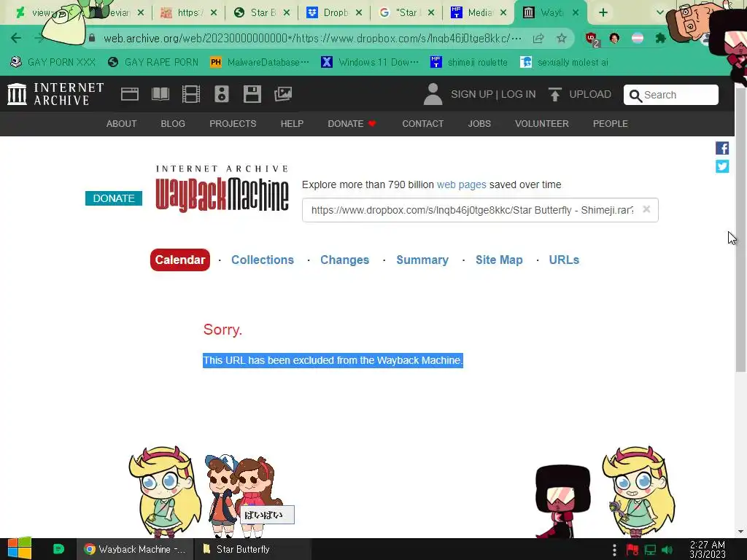Image resolution: width=747 pixels, height=560 pixels.
Task: Open the Site Map view
Action: coord(499,260)
